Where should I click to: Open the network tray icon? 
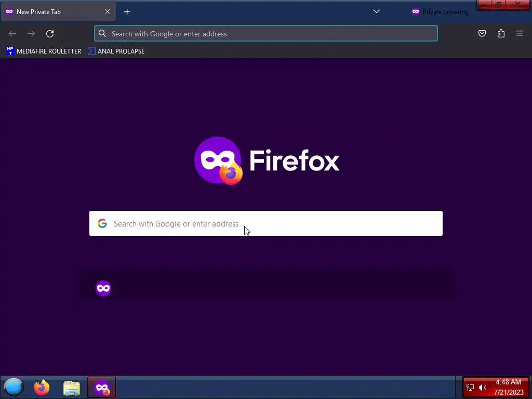coord(470,388)
